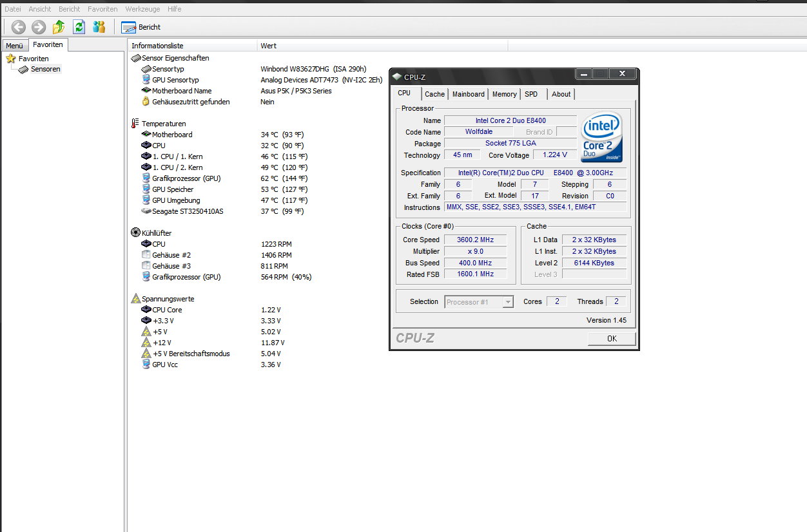Open the Werkzeuge menu

143,9
